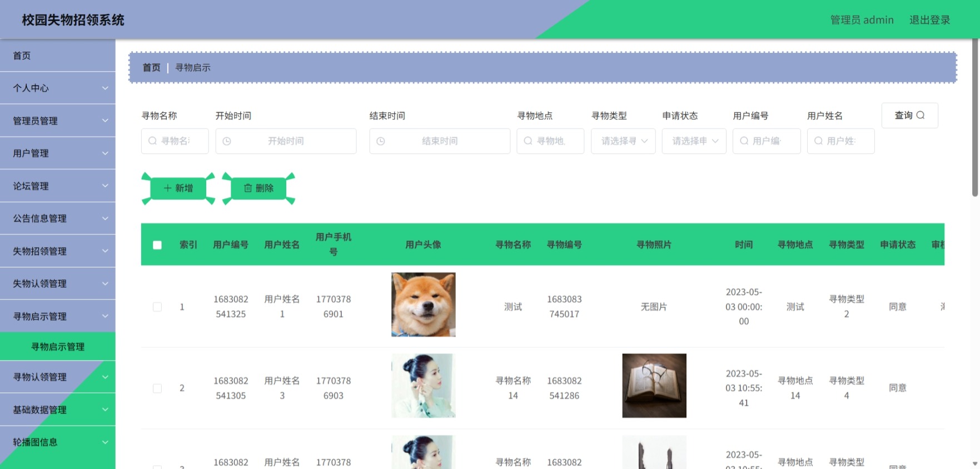Click the 寻物照片 column header

pyautogui.click(x=654, y=245)
